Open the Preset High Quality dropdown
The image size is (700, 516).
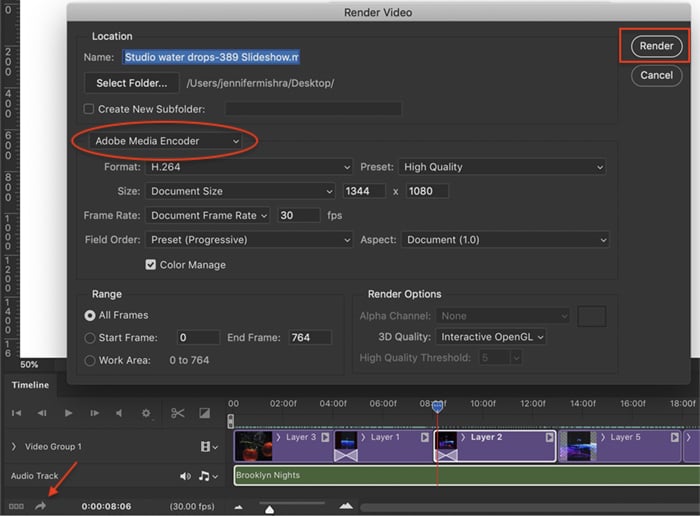coord(502,167)
